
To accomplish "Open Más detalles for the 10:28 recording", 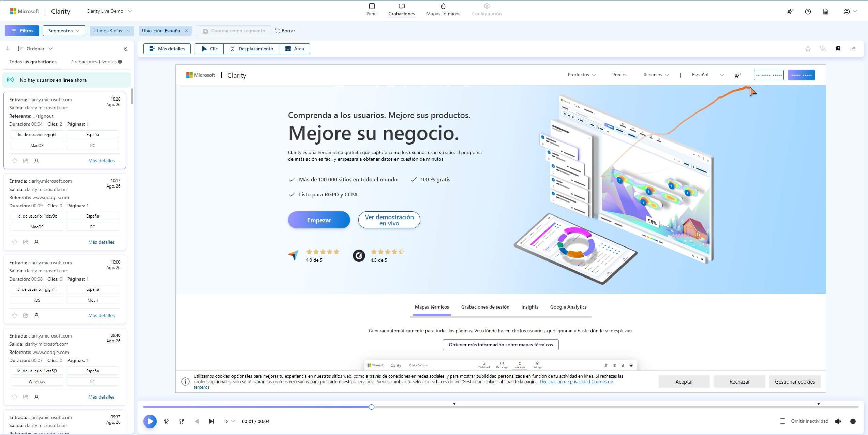I will (101, 161).
